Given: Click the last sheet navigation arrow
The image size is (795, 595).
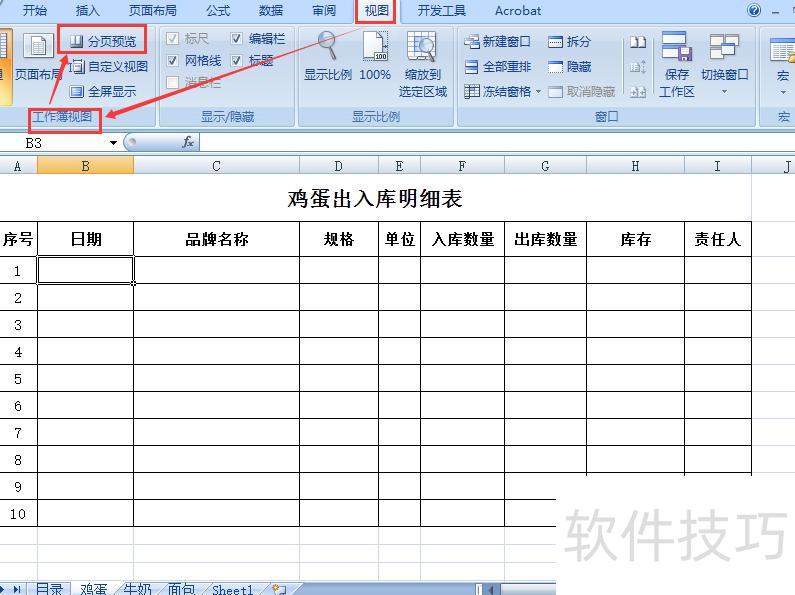Looking at the screenshot, I should pyautogui.click(x=17, y=589).
